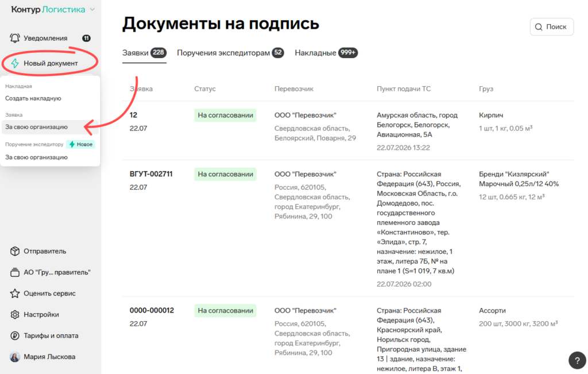Open the help question mark button
Viewport: 588px width, 374px height.
coord(577,360)
